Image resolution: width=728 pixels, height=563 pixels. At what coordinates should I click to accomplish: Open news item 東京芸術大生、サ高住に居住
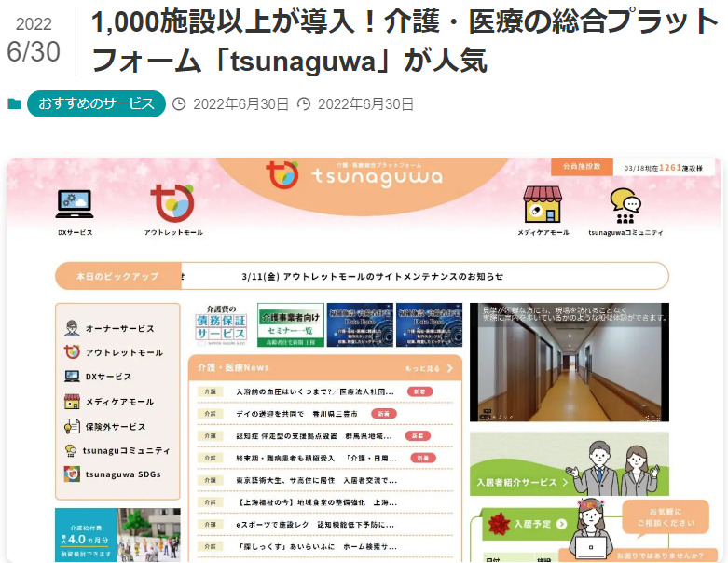click(316, 480)
